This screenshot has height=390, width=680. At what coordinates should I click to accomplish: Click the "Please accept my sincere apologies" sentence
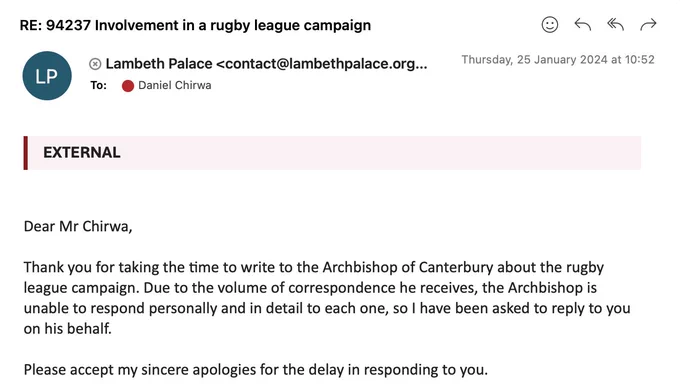pos(255,370)
